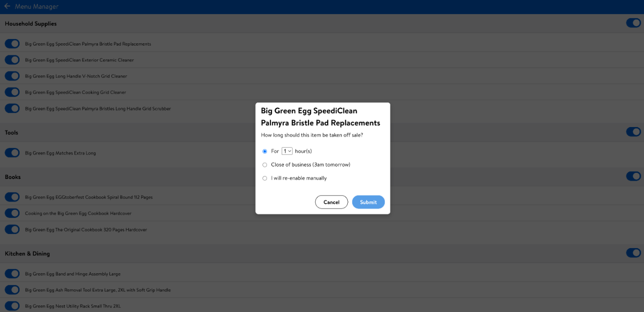The image size is (644, 312).
Task: Click the Household Supplies section heading
Action: point(30,24)
